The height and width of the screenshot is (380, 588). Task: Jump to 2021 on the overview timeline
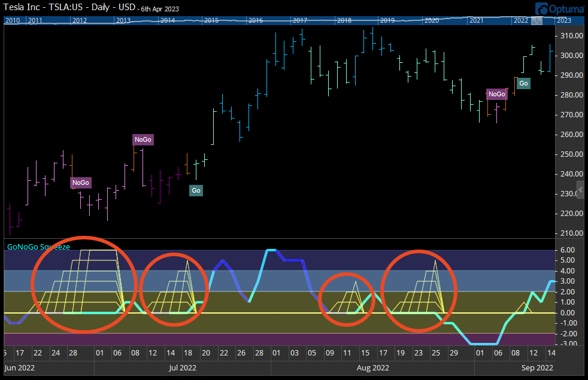(x=476, y=20)
